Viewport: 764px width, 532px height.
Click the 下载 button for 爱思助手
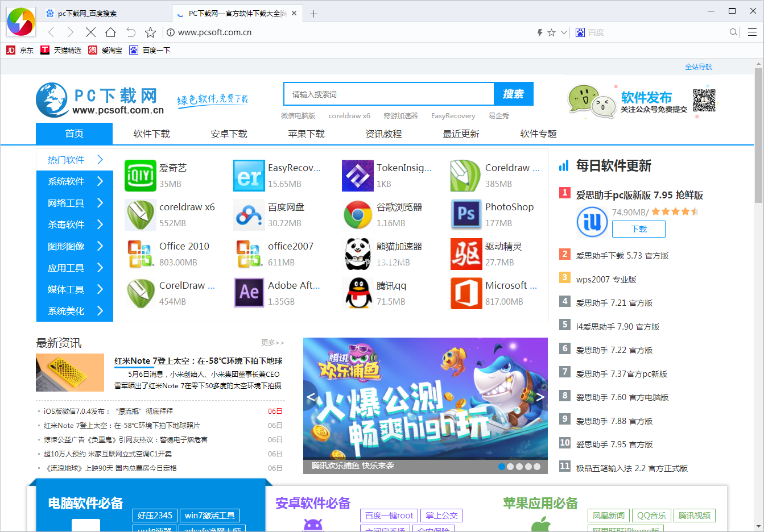tap(639, 229)
